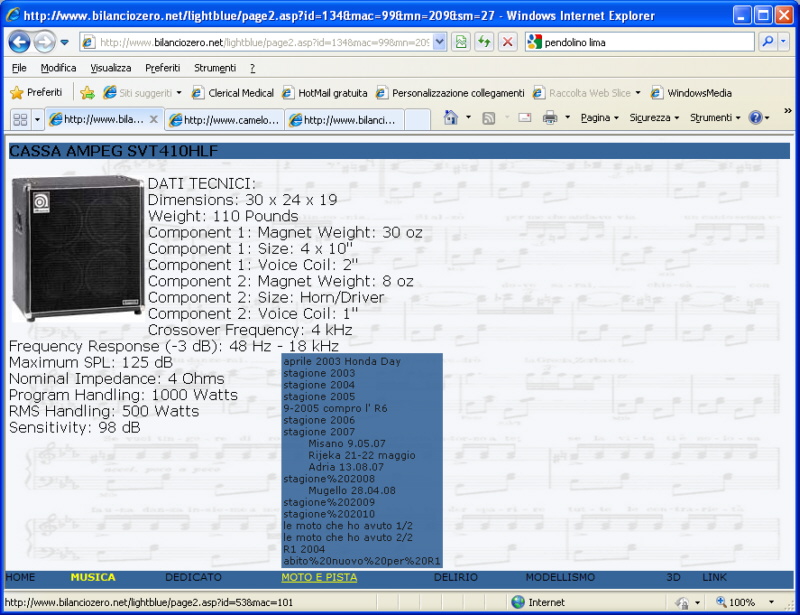This screenshot has width=800, height=615.
Task: Expand the command bar overflow chevron
Action: pos(788,110)
